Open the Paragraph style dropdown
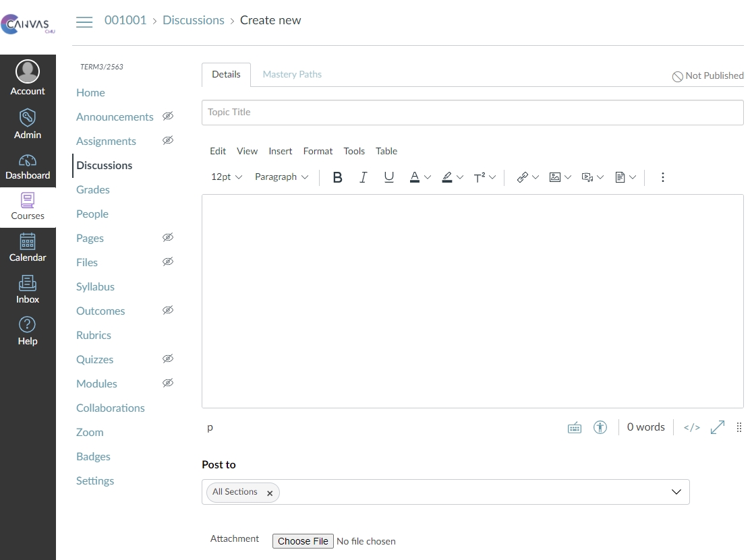Viewport: 752px width, 560px height. [281, 177]
